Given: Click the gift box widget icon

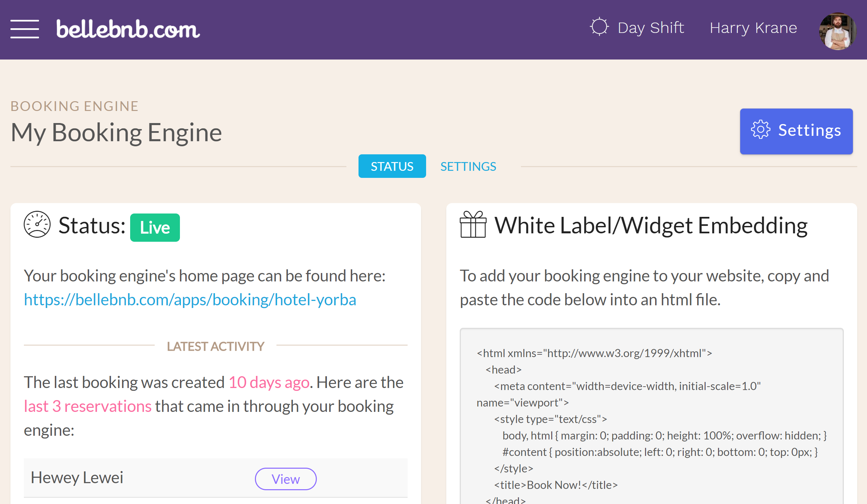Looking at the screenshot, I should (x=473, y=224).
